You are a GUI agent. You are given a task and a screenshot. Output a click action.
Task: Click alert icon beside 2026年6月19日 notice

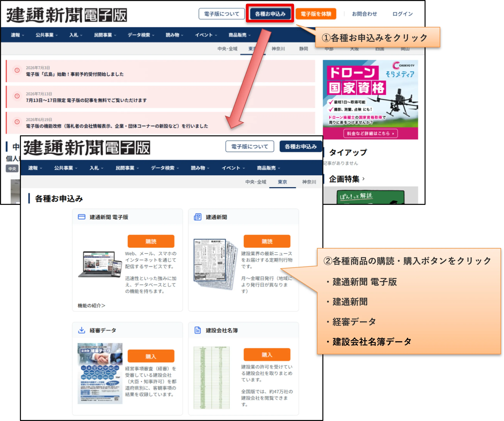[17, 122]
